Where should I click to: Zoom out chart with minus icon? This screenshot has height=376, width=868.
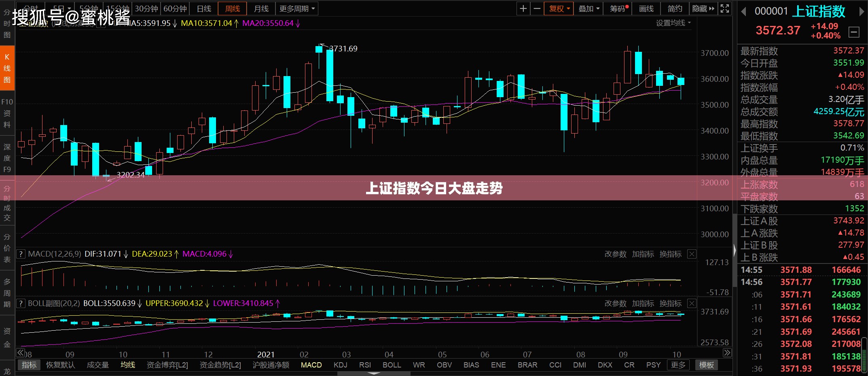point(537,8)
